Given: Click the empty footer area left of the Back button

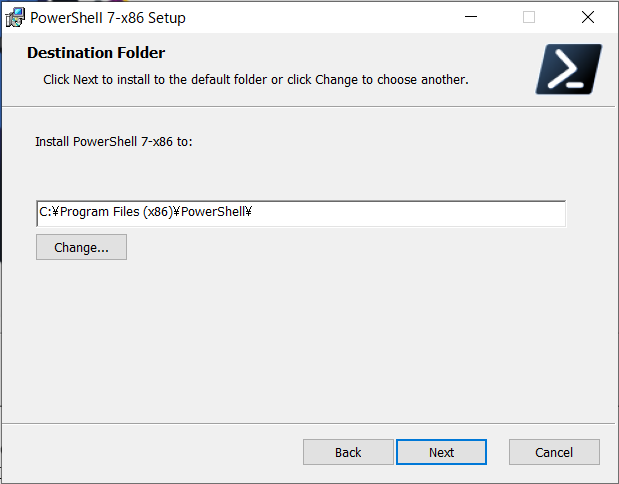Looking at the screenshot, I should coord(150,452).
